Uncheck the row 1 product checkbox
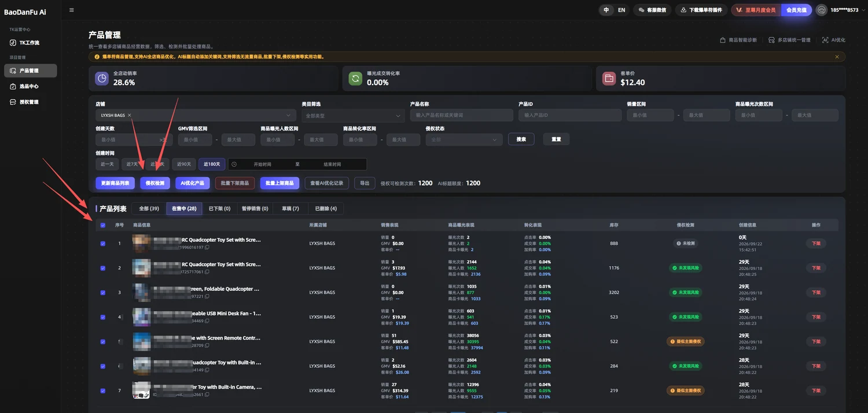 pyautogui.click(x=103, y=244)
